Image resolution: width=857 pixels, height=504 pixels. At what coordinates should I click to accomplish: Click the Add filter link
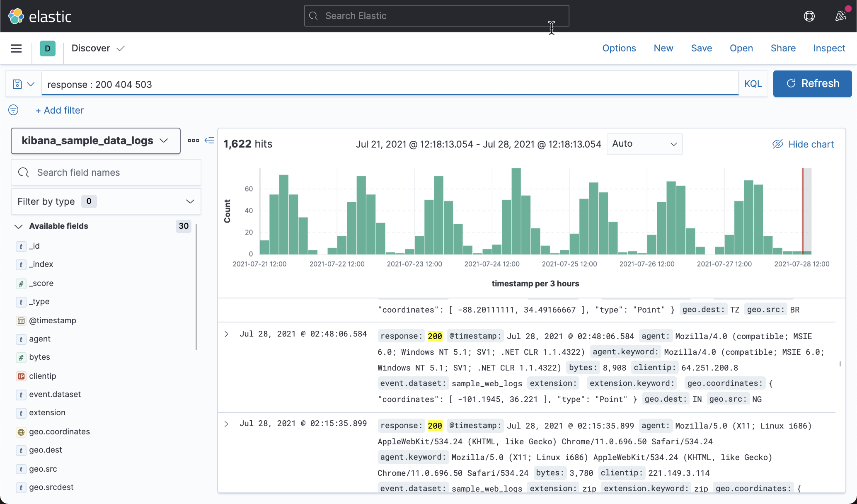tap(59, 110)
